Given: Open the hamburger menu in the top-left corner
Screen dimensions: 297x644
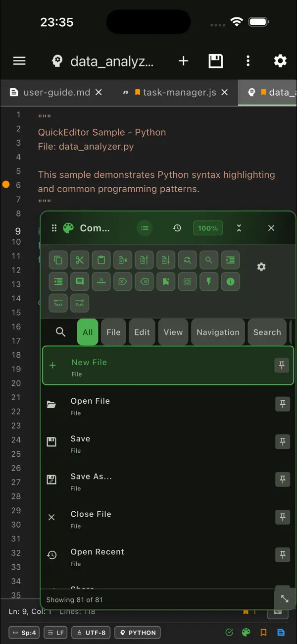Looking at the screenshot, I should (19, 61).
